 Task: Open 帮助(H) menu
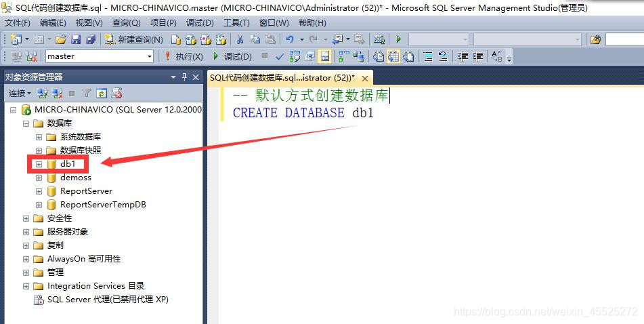coord(312,22)
